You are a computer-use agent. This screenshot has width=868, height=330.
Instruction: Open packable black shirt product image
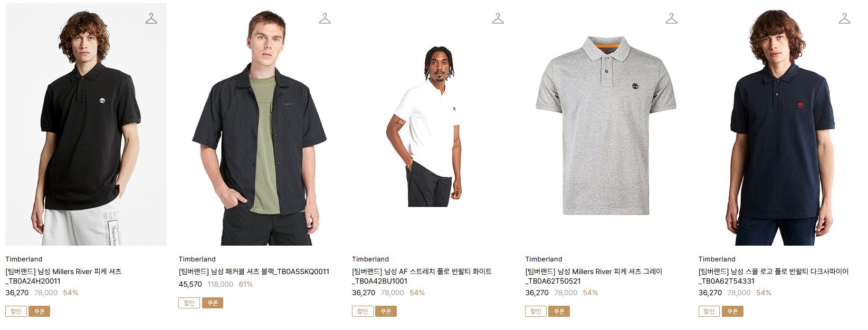click(x=259, y=124)
